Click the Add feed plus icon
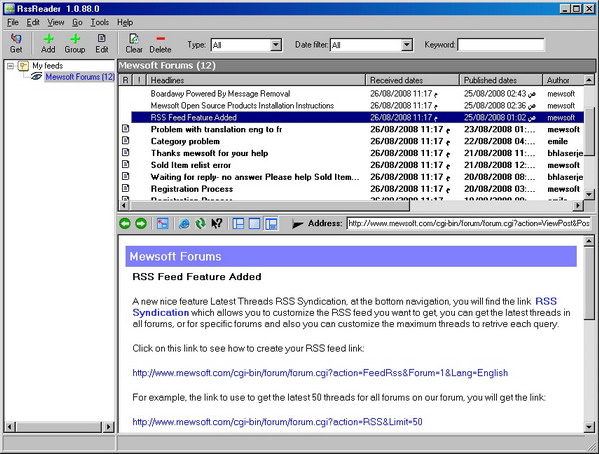 click(x=48, y=39)
